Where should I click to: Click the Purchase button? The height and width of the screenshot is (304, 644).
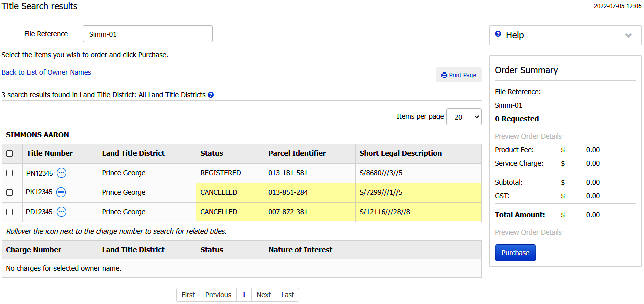point(515,253)
